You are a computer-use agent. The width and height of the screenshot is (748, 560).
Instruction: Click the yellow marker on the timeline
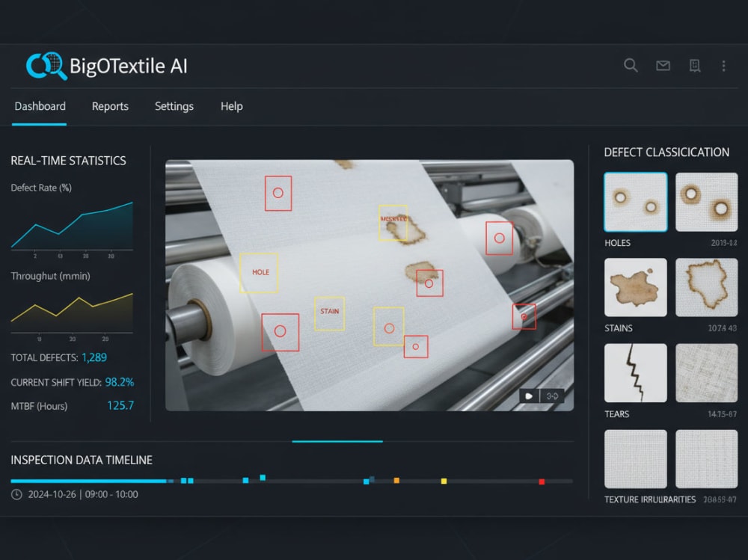444,481
